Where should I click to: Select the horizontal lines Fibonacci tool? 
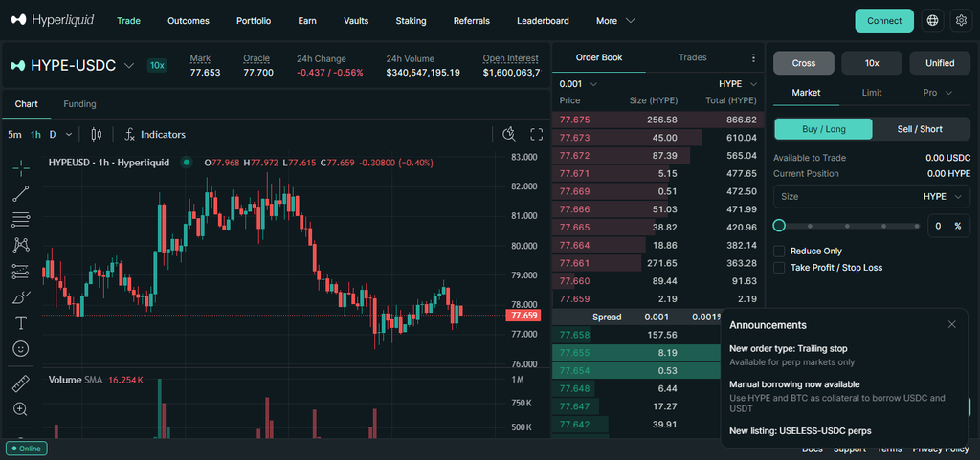(x=21, y=220)
